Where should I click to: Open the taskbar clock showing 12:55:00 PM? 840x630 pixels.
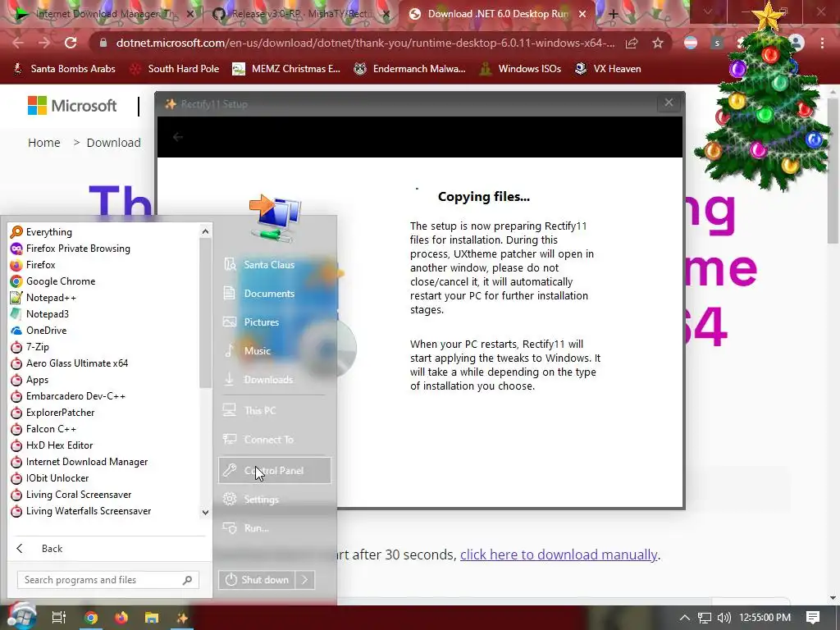tap(765, 618)
